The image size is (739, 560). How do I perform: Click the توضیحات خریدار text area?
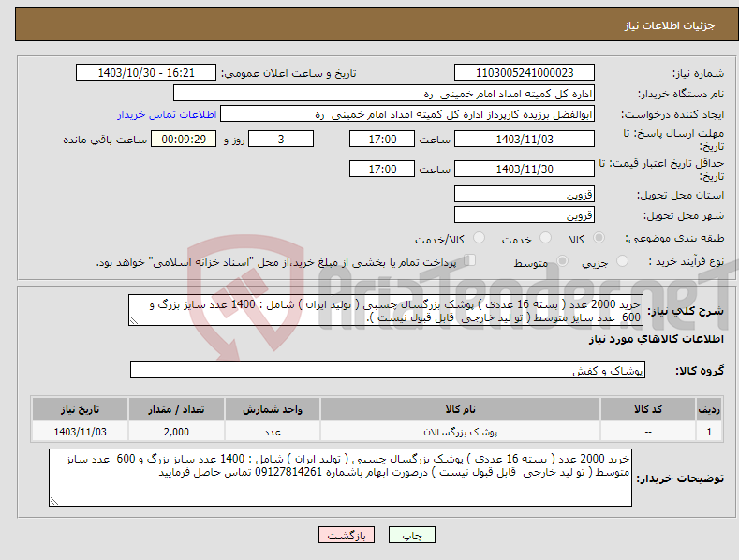click(x=340, y=478)
